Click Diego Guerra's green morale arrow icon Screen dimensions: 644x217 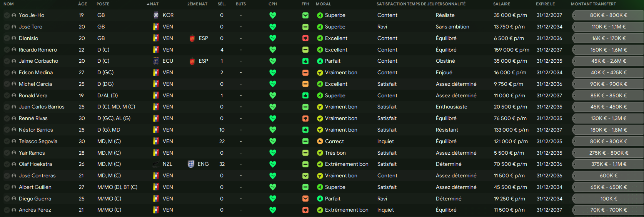320,199
